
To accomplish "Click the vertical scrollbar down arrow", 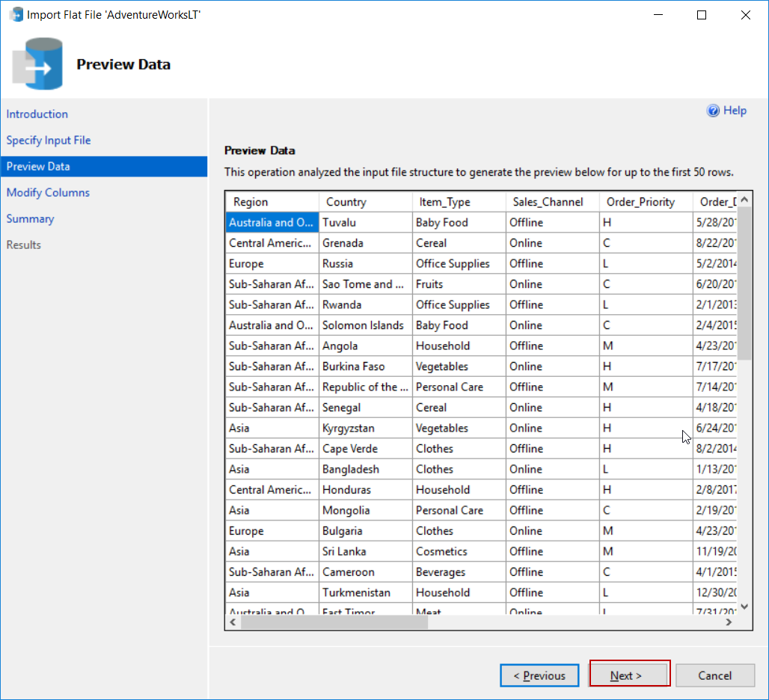I will point(744,607).
